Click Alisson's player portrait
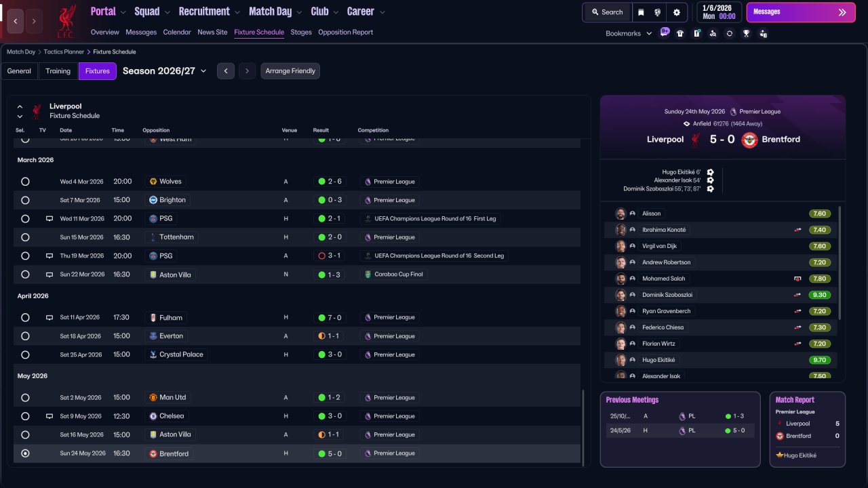Screen dimensions: 868x488 coord(620,213)
